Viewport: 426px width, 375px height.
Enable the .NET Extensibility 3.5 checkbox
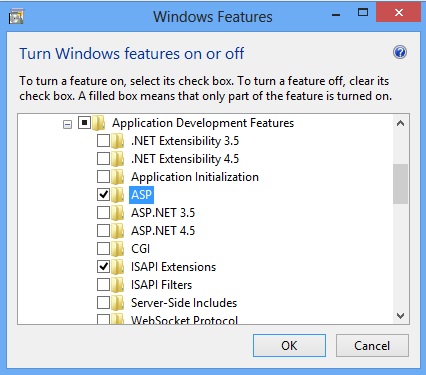(x=103, y=141)
